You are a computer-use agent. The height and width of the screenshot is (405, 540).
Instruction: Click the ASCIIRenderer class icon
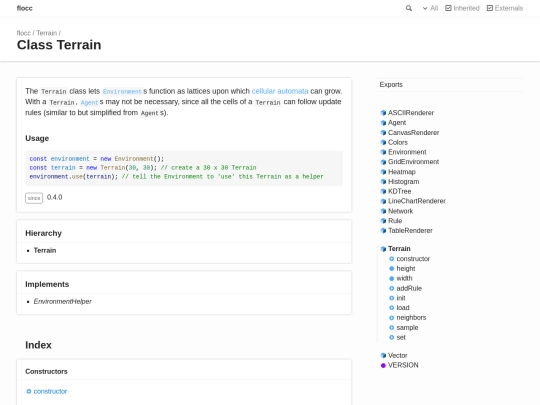point(383,113)
